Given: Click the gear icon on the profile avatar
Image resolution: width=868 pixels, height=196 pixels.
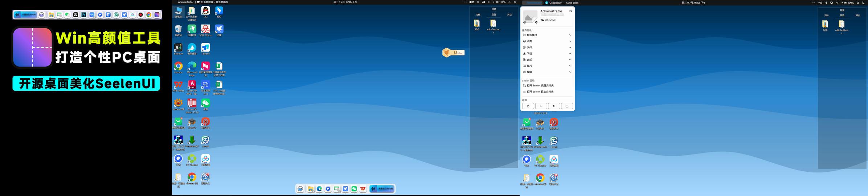Looking at the screenshot, I should (536, 23).
